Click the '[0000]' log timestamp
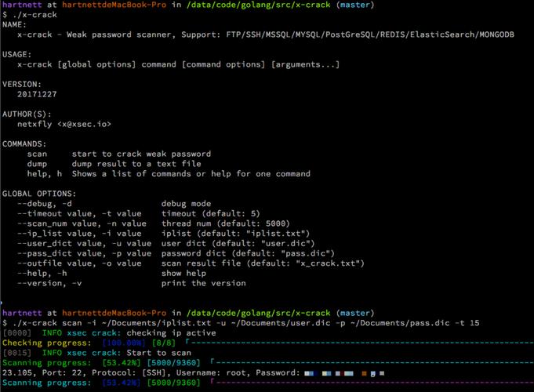The width and height of the screenshot is (534, 392). tap(16, 333)
